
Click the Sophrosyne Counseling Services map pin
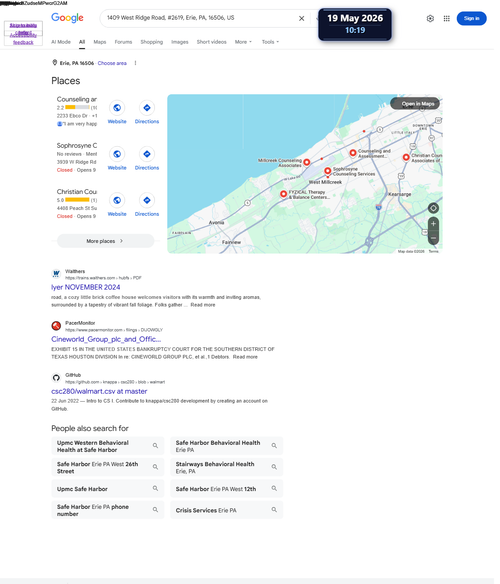coord(327,171)
